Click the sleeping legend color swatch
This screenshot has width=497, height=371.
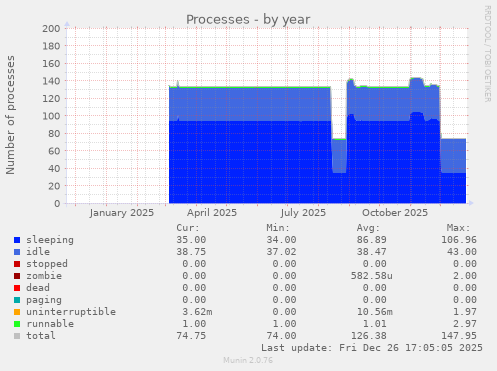(17, 240)
